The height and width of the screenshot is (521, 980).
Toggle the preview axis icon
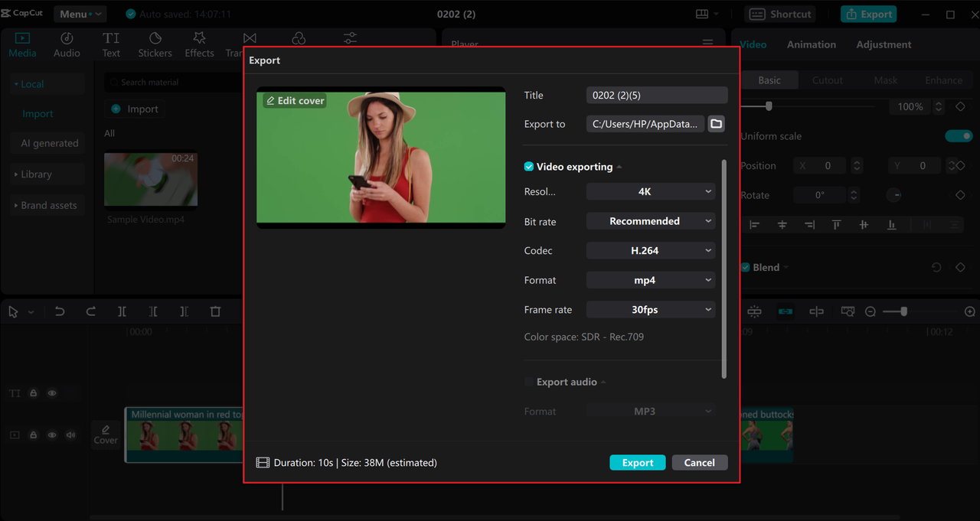coord(816,311)
